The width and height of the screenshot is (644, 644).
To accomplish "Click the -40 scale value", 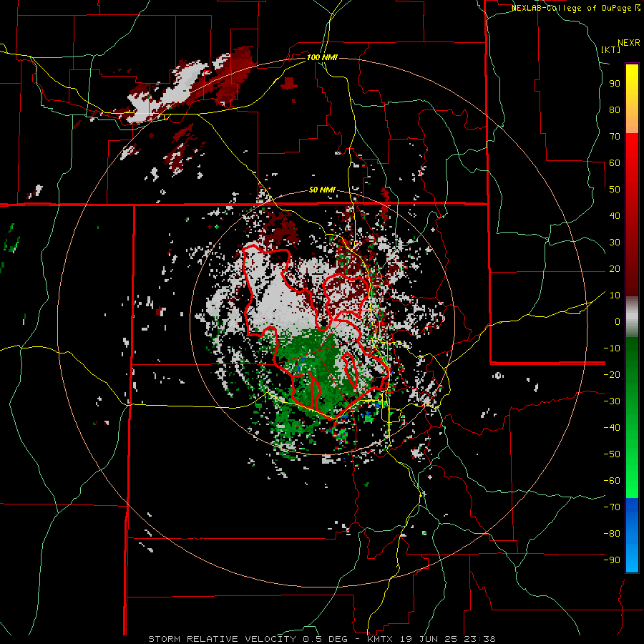I will click(612, 428).
